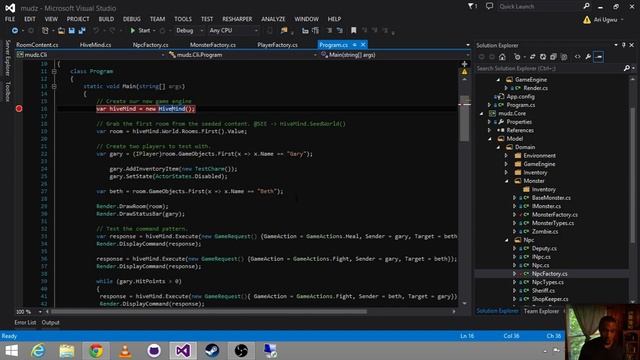Open the Server Explorer side tab

[7, 58]
